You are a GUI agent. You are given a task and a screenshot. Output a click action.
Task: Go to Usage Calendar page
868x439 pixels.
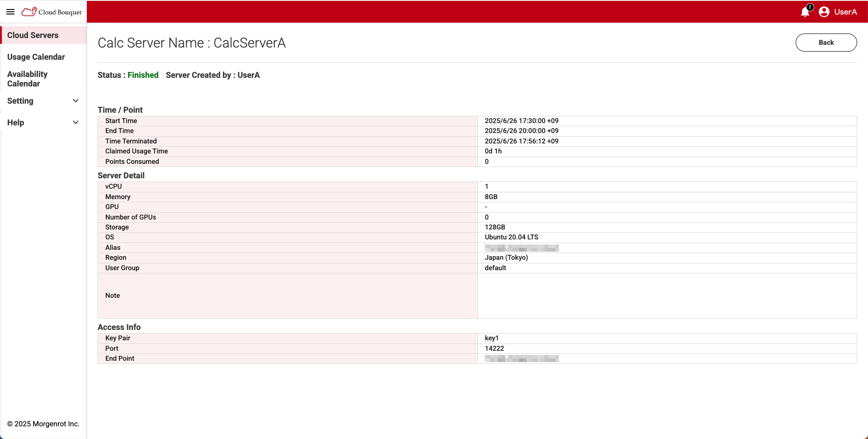(36, 57)
